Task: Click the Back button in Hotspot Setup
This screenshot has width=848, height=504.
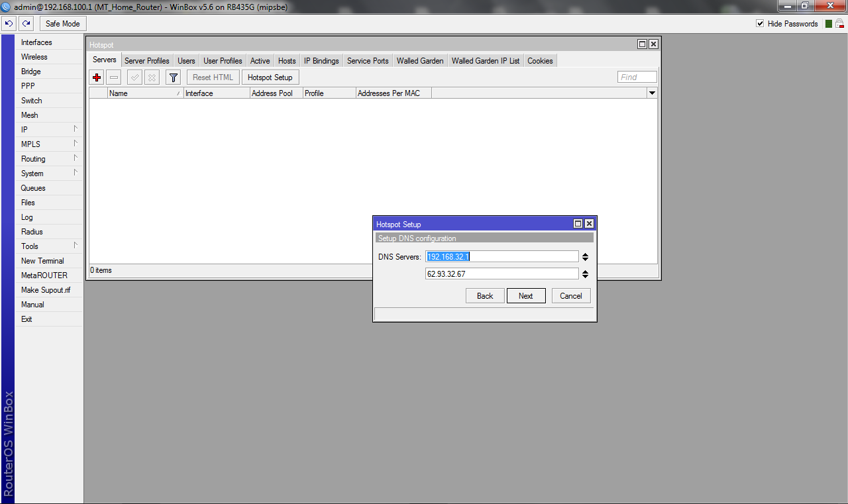Action: click(x=485, y=296)
